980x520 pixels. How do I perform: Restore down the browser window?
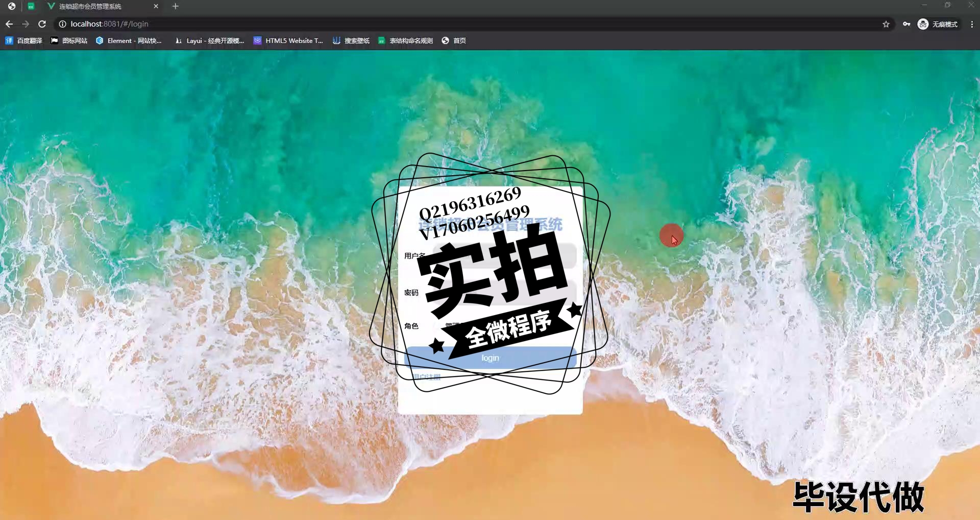(x=947, y=5)
